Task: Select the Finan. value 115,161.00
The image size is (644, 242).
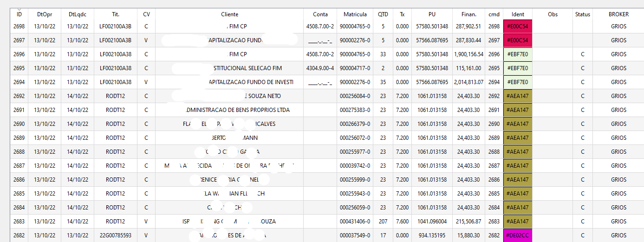Action: click(468, 68)
